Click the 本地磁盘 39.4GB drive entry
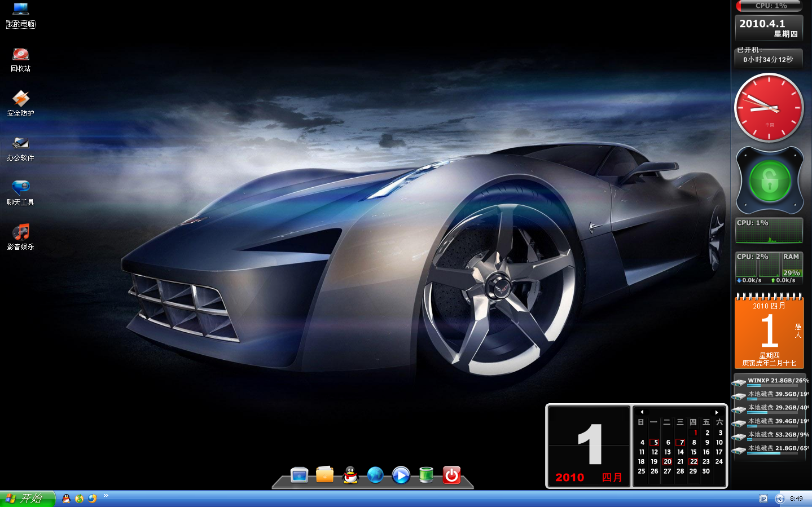This screenshot has height=507, width=812. (x=770, y=422)
